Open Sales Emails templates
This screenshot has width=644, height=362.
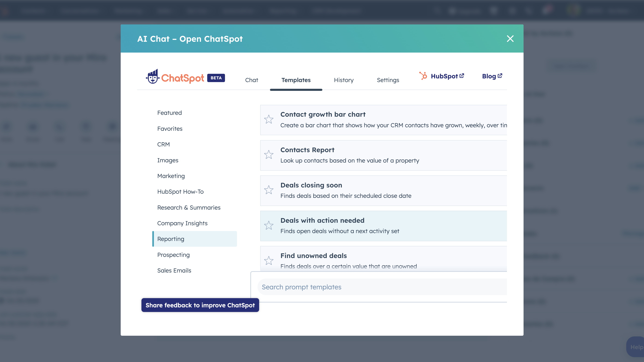pyautogui.click(x=174, y=270)
